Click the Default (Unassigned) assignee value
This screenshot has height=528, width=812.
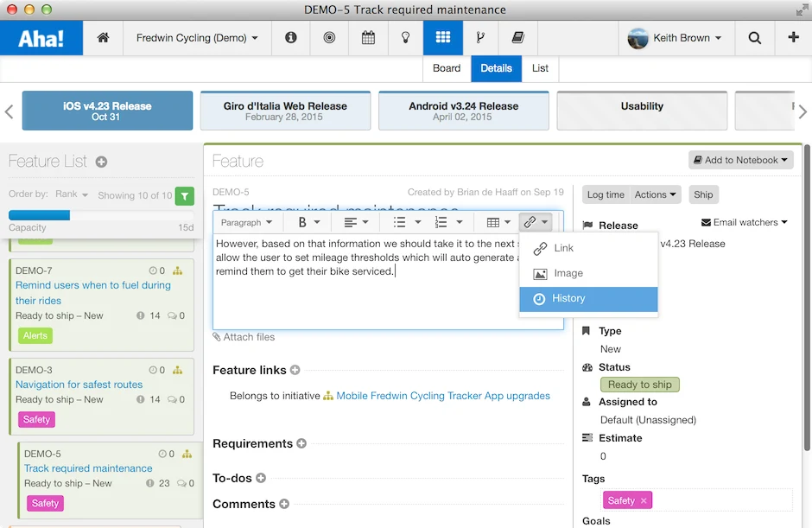[x=648, y=420]
